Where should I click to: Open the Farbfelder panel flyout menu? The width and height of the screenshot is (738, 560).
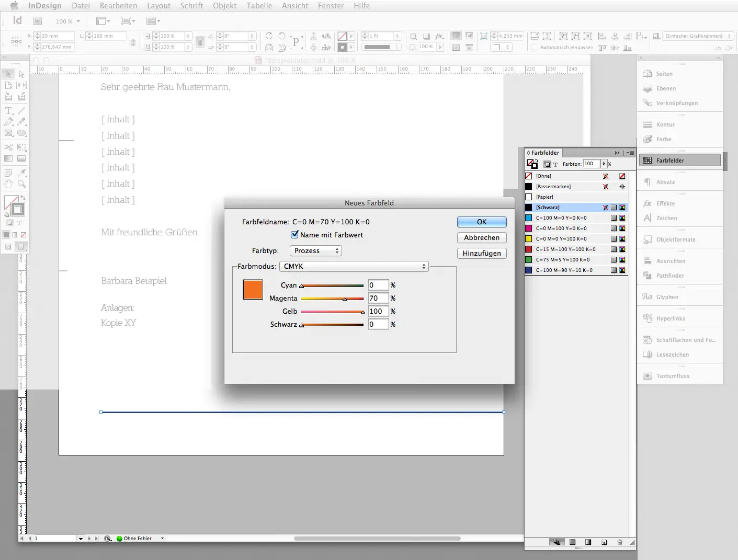630,152
